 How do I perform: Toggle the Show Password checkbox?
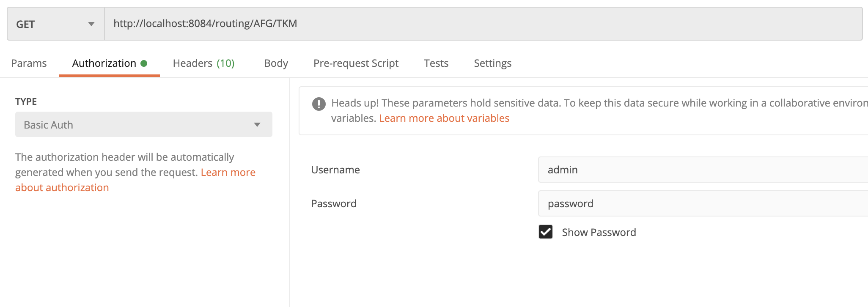546,232
